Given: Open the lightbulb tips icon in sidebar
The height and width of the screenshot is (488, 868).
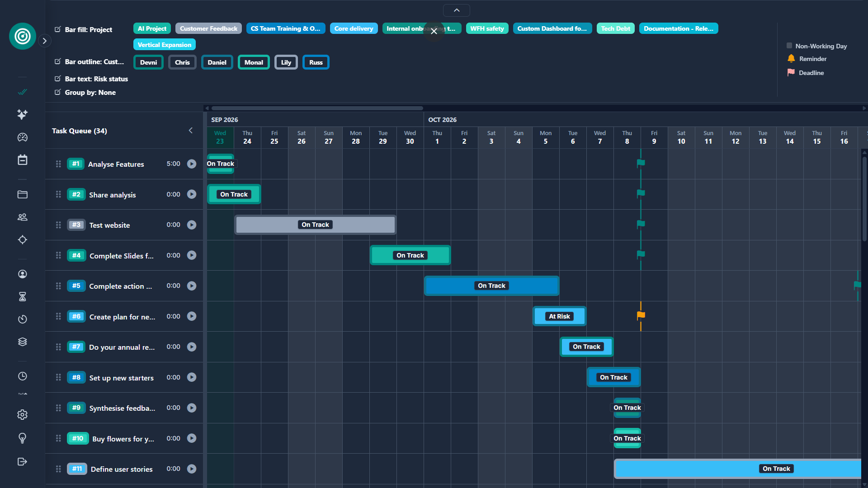Looking at the screenshot, I should click(22, 438).
